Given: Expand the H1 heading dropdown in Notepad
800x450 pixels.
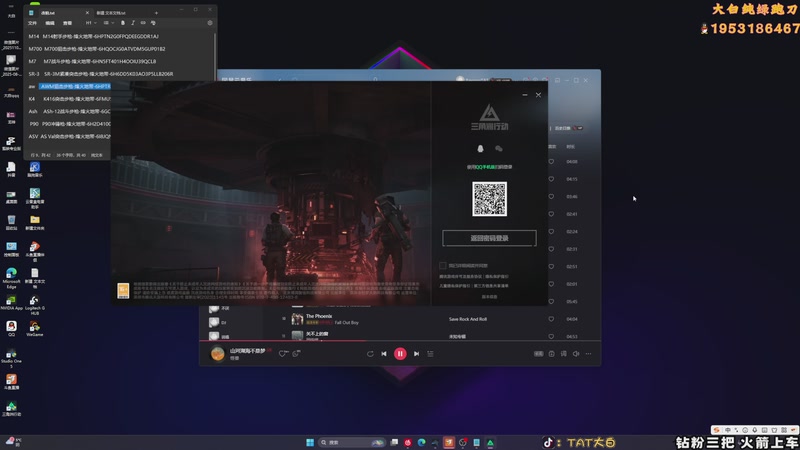Looking at the screenshot, I should pos(91,23).
